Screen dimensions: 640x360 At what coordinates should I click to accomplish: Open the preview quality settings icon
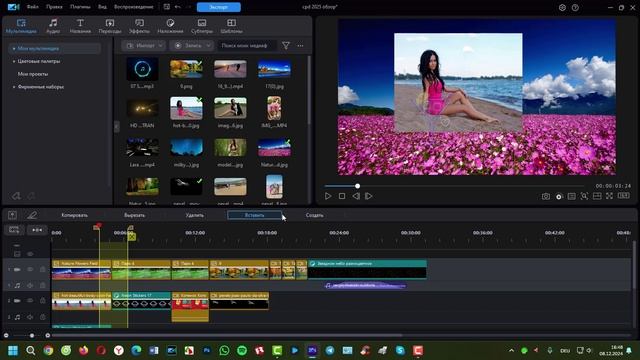(x=559, y=196)
